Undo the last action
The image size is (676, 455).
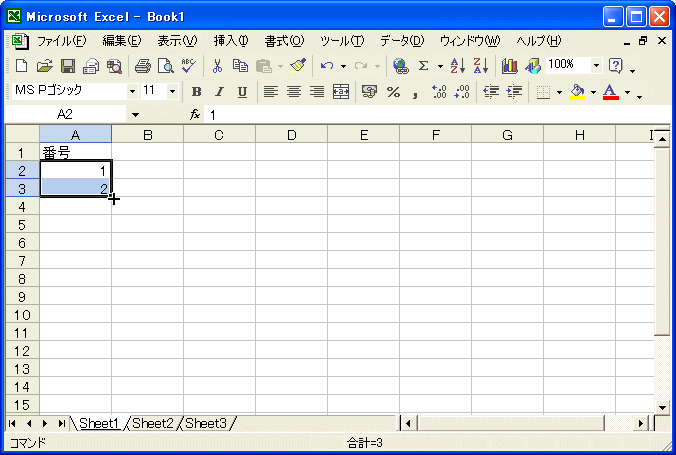click(x=327, y=66)
